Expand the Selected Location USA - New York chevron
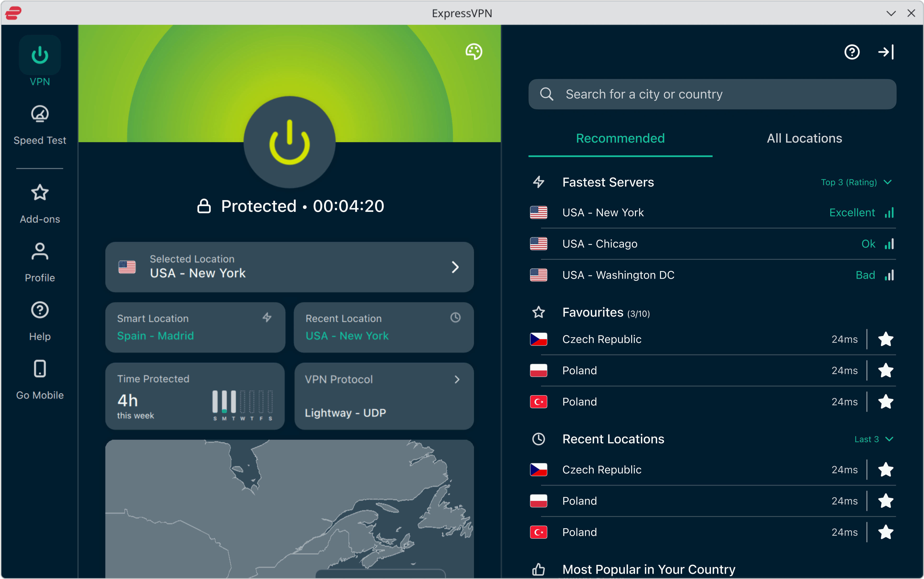This screenshot has height=579, width=924. click(x=455, y=267)
